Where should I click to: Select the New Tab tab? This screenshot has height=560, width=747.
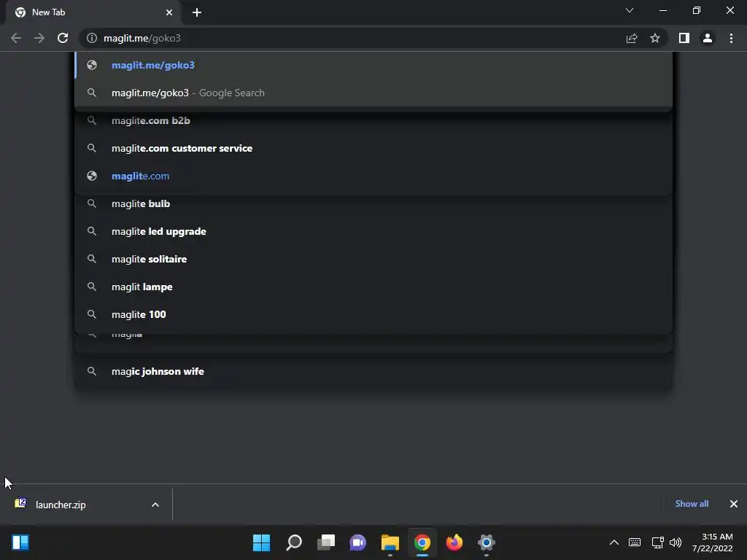93,12
